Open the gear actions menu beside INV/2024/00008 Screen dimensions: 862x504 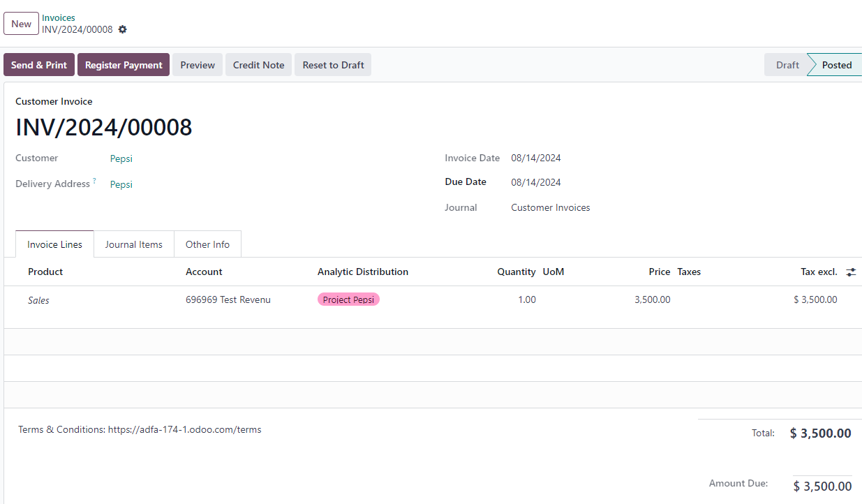point(123,29)
